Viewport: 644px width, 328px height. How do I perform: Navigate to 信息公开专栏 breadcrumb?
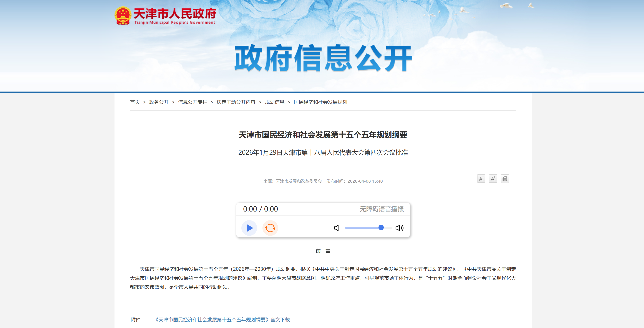pyautogui.click(x=193, y=102)
